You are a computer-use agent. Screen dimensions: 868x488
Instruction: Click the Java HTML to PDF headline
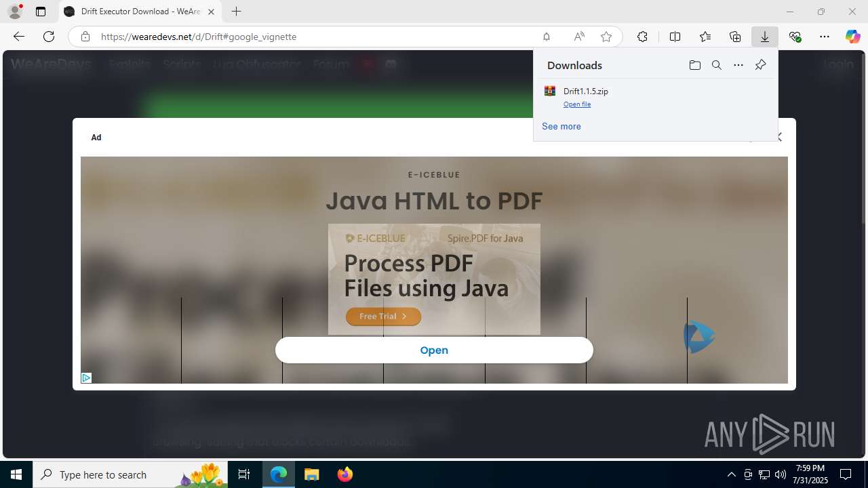click(434, 201)
